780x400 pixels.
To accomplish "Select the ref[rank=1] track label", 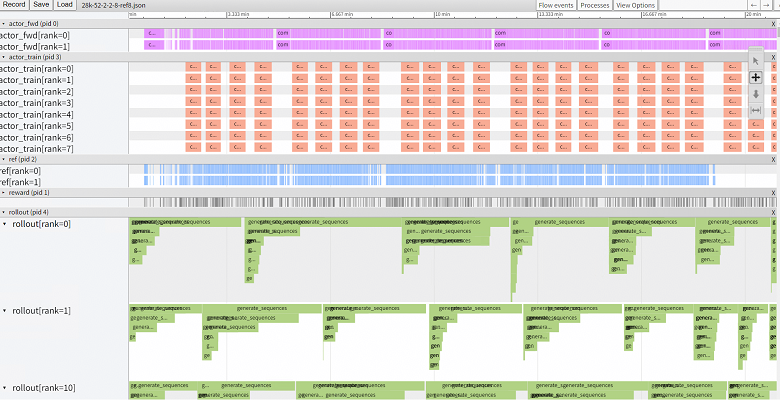I will coord(20,182).
